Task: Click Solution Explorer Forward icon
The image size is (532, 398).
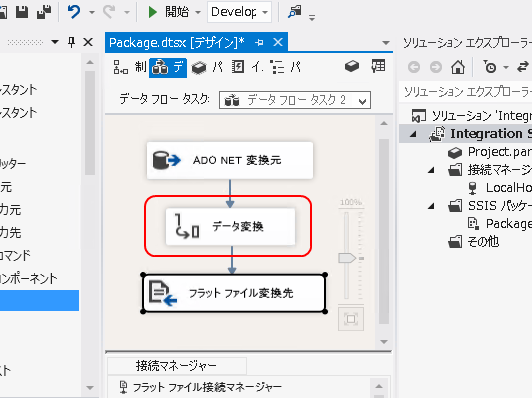Action: tap(436, 67)
